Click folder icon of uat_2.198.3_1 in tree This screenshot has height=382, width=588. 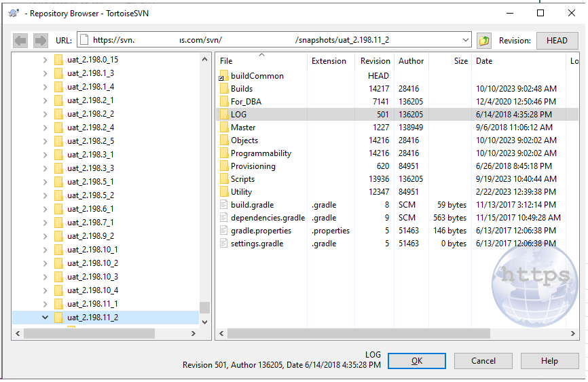pyautogui.click(x=58, y=155)
